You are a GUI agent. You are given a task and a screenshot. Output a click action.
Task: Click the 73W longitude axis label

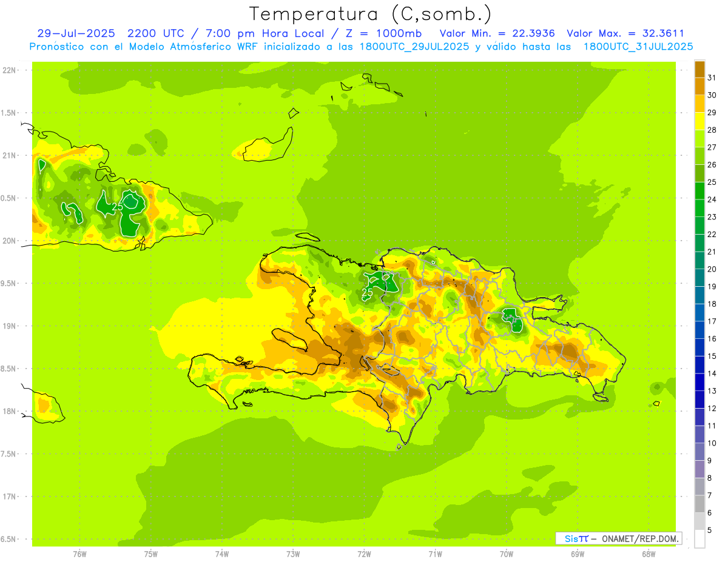(x=293, y=554)
